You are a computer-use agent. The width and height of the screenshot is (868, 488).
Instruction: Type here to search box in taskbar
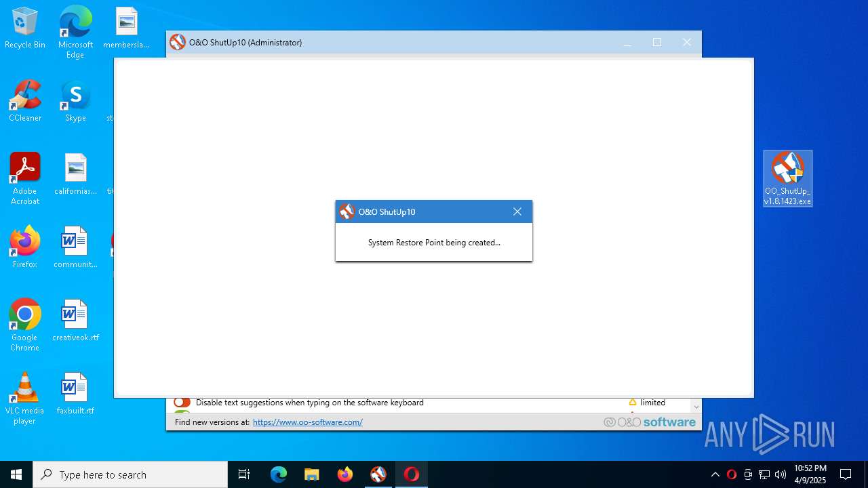(130, 474)
